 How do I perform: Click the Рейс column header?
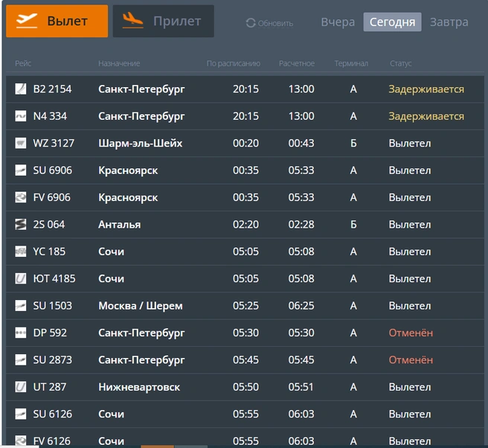pyautogui.click(x=23, y=63)
